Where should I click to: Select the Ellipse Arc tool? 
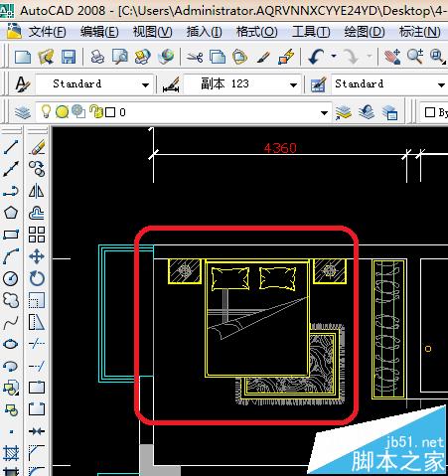pyautogui.click(x=11, y=366)
